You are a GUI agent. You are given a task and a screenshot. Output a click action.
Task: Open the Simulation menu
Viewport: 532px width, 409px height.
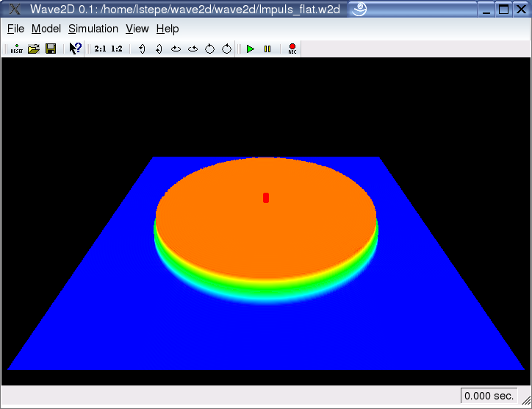(93, 29)
